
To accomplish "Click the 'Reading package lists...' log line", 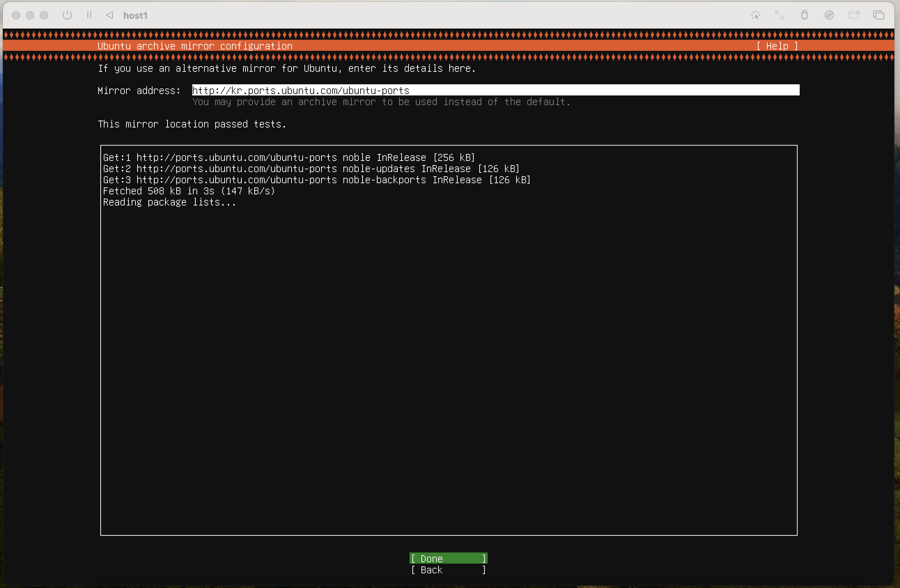I will 169,202.
